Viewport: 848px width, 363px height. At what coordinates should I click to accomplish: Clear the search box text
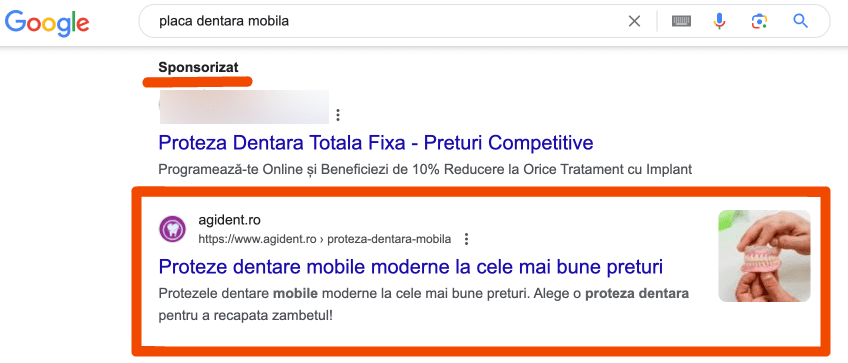click(x=634, y=21)
